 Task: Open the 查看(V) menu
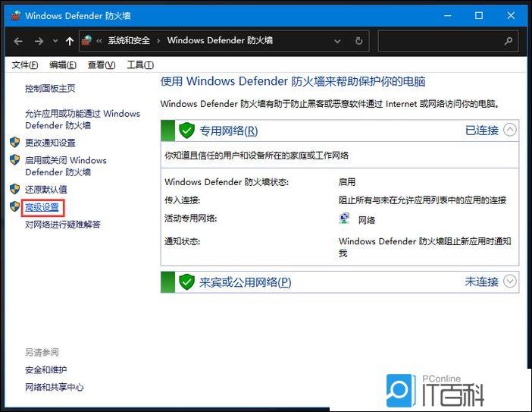click(102, 64)
